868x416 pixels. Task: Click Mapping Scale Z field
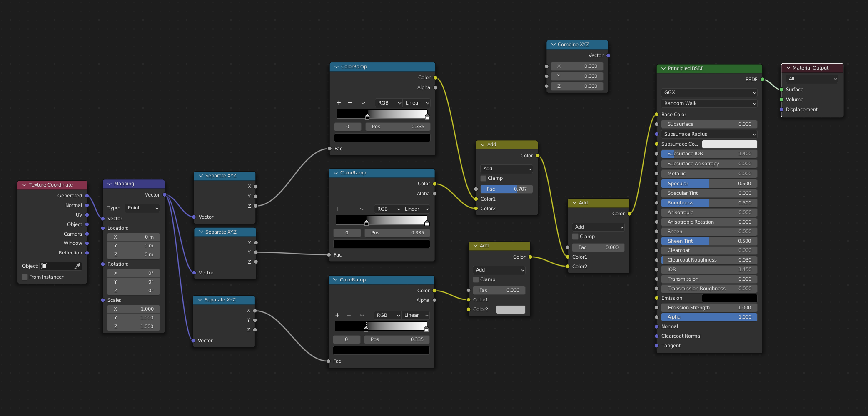tap(133, 326)
